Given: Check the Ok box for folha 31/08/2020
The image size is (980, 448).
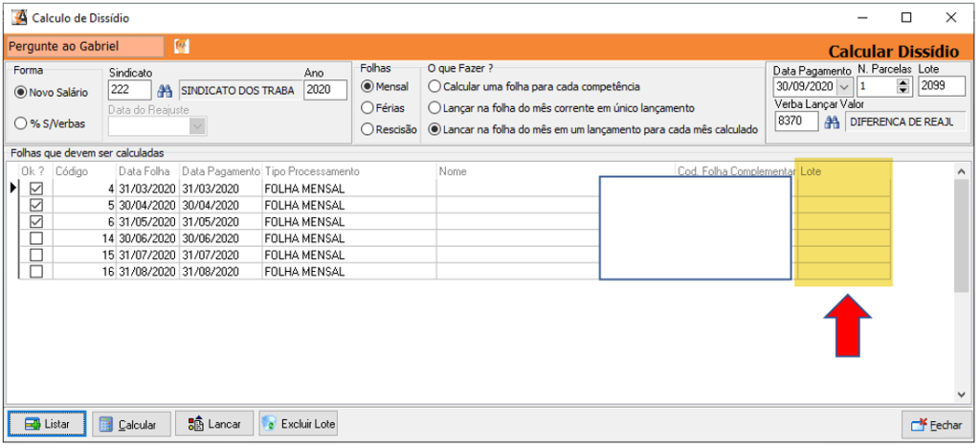Looking at the screenshot, I should 37,272.
